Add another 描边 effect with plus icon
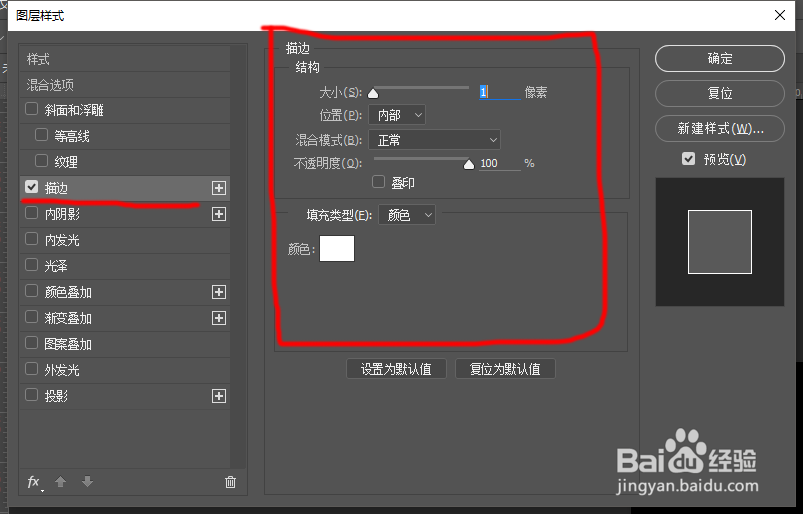 [219, 188]
